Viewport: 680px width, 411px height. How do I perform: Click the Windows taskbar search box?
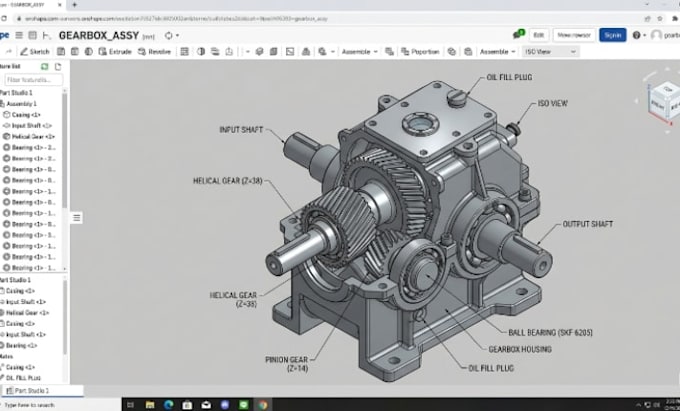pos(61,405)
